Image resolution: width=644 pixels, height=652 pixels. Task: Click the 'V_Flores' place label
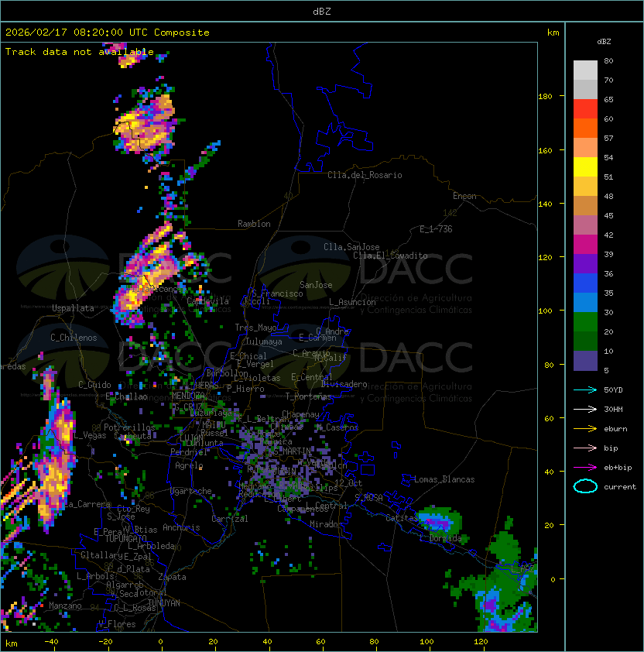(x=117, y=624)
